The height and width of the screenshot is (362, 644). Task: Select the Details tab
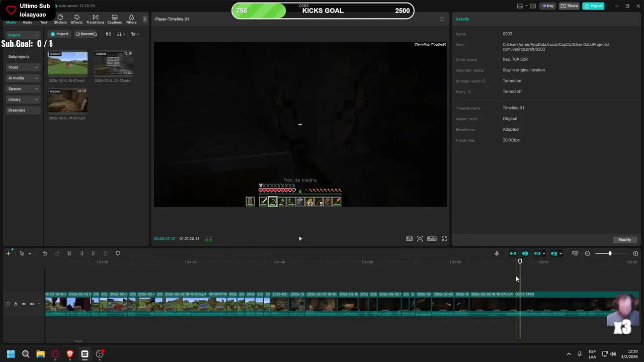(462, 19)
